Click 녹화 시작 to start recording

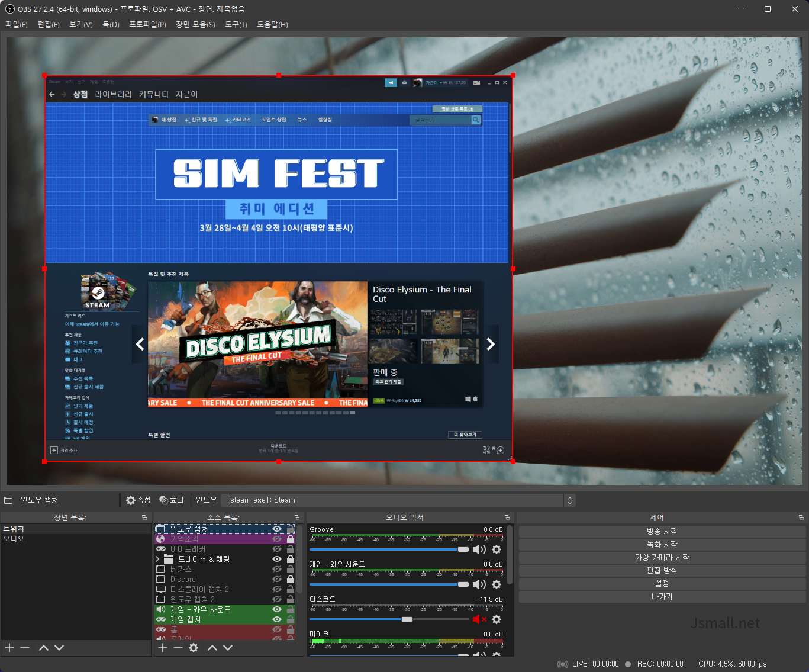[662, 544]
